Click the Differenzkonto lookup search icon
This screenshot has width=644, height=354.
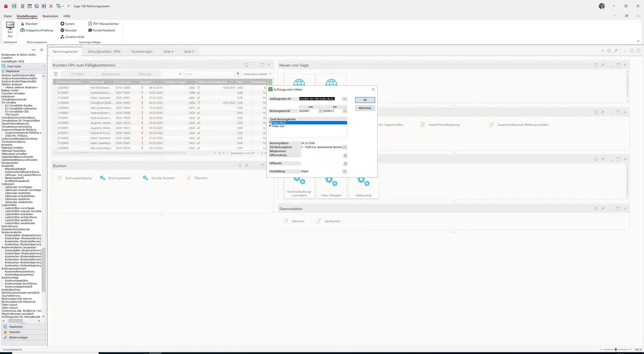[x=345, y=156]
